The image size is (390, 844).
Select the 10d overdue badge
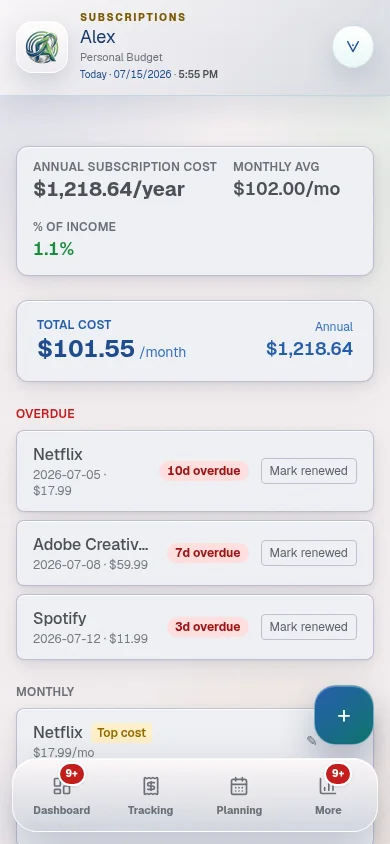(x=204, y=471)
